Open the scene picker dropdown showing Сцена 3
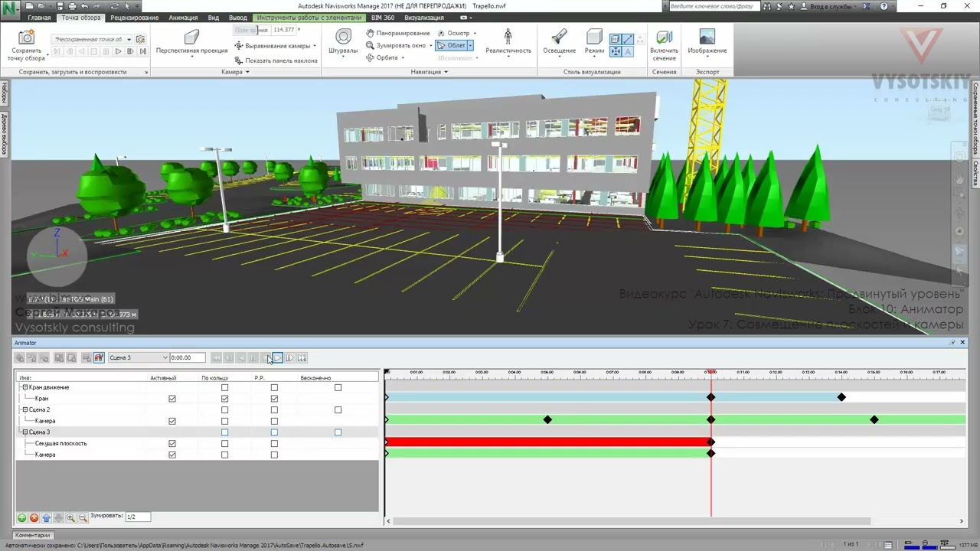This screenshot has height=551, width=980. [x=138, y=357]
